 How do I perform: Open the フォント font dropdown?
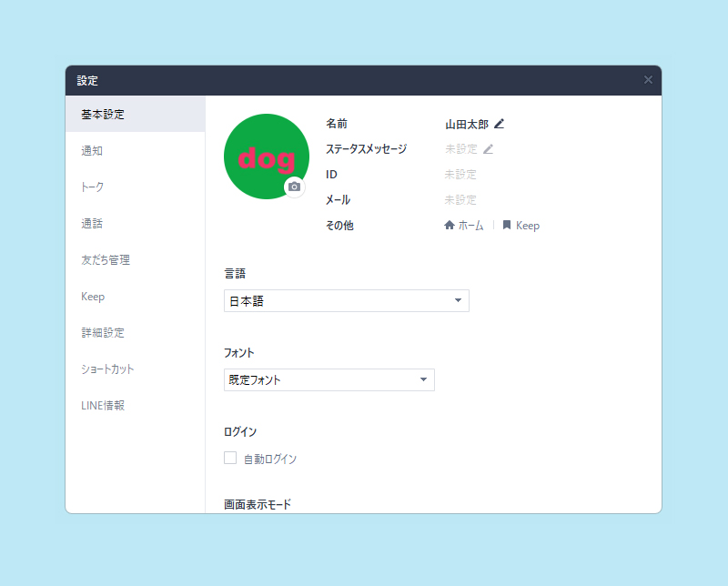[x=329, y=379]
